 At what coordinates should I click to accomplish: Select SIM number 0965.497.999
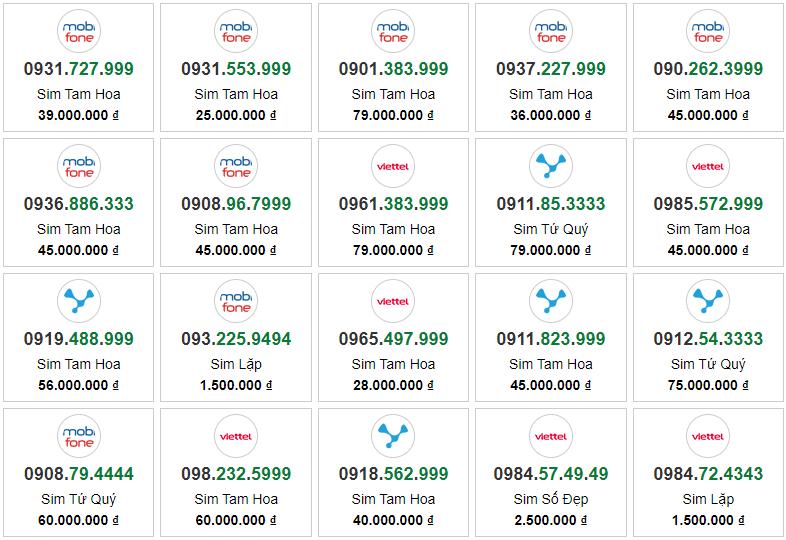pyautogui.click(x=393, y=338)
